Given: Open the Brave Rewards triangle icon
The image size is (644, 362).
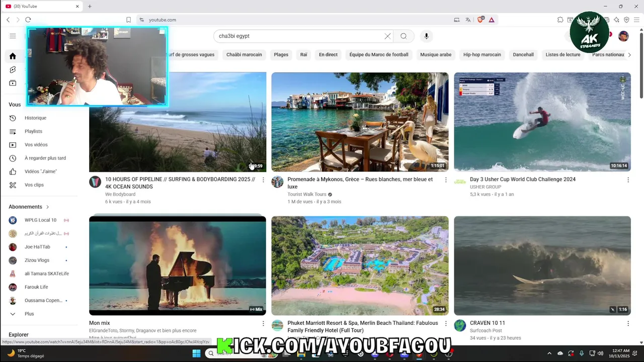Looking at the screenshot, I should click(x=492, y=20).
